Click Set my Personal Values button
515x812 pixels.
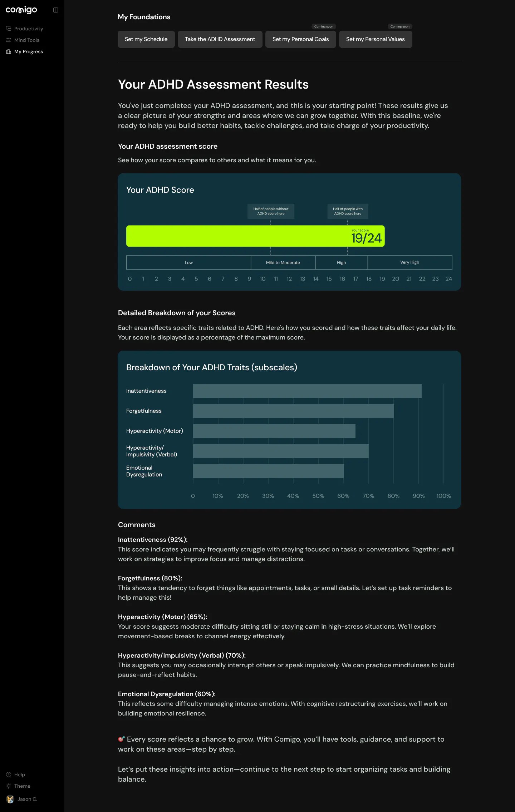click(376, 39)
